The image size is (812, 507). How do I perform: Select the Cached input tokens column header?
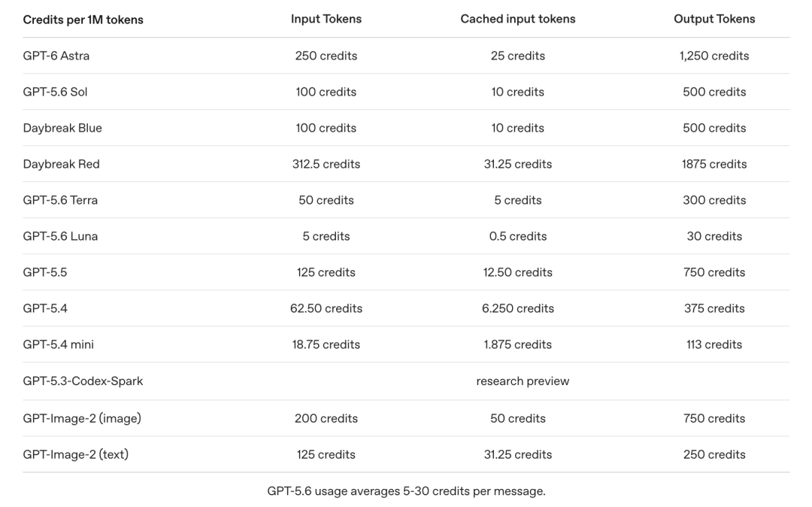(517, 19)
